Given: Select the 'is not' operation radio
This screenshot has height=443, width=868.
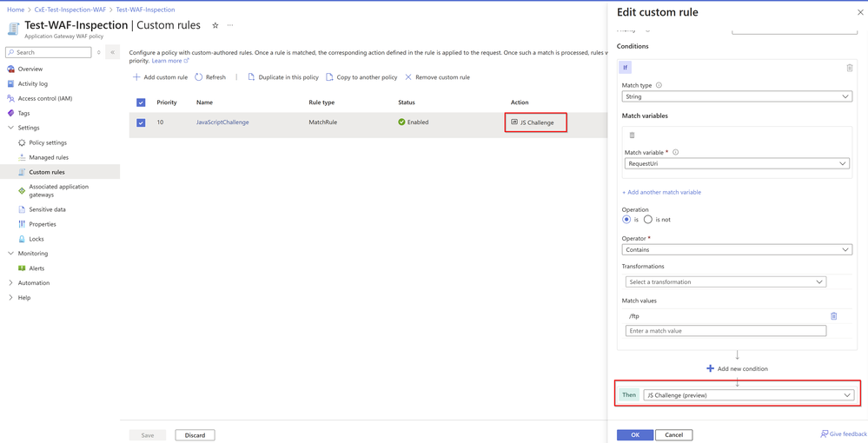Looking at the screenshot, I should click(648, 219).
